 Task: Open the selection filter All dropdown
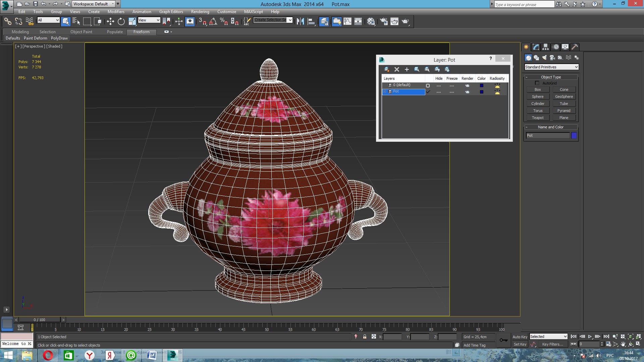48,20
